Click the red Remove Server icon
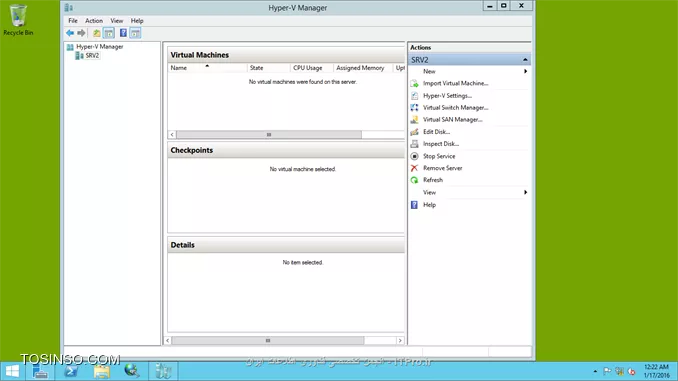 [414, 168]
